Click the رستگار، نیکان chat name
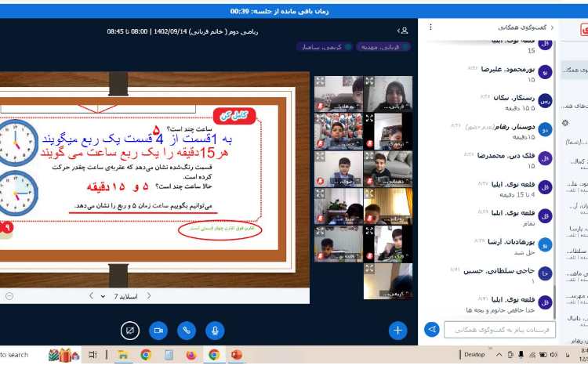This screenshot has height=376, width=588. [x=514, y=98]
